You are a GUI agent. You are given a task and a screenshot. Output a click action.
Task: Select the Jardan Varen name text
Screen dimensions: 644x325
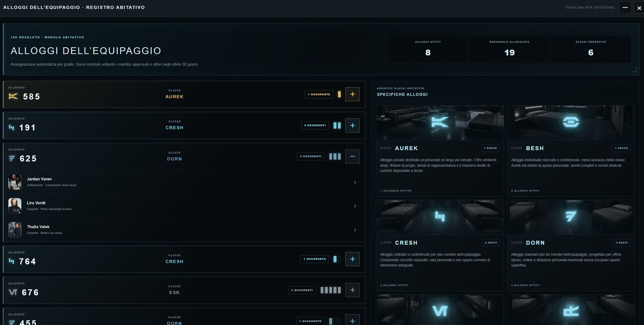pos(39,179)
